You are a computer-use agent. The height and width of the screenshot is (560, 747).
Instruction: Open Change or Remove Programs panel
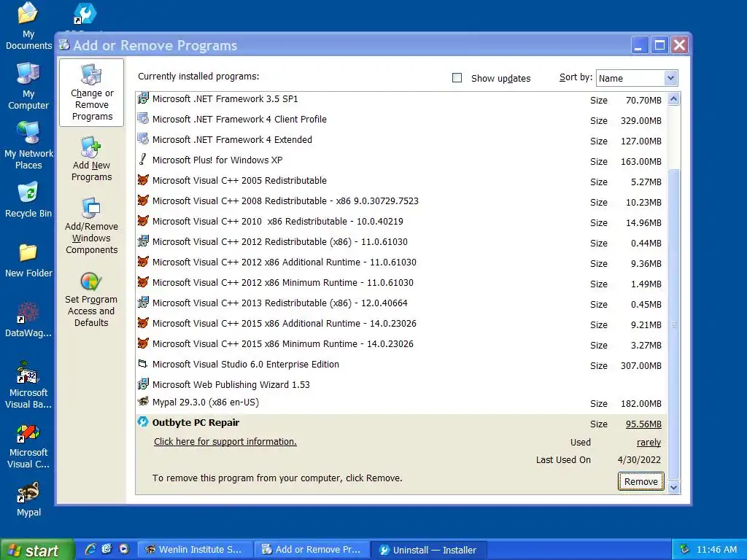coord(91,93)
